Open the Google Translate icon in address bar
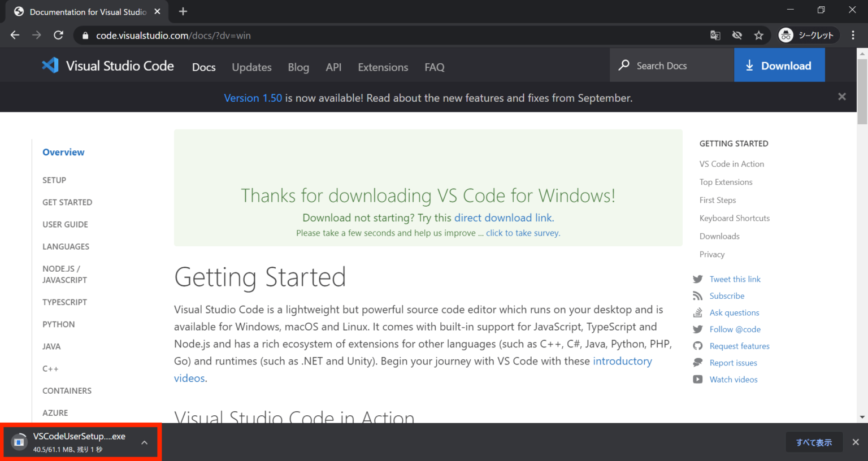 pyautogui.click(x=715, y=35)
